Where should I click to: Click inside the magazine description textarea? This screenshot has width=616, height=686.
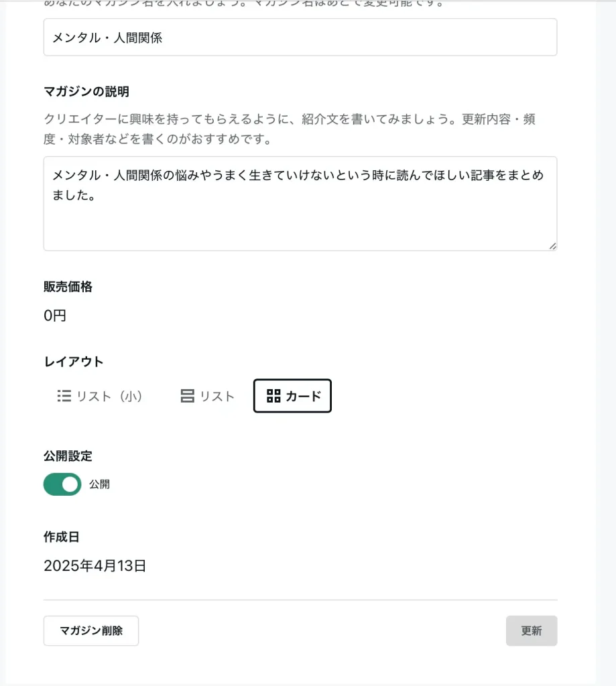pyautogui.click(x=300, y=204)
